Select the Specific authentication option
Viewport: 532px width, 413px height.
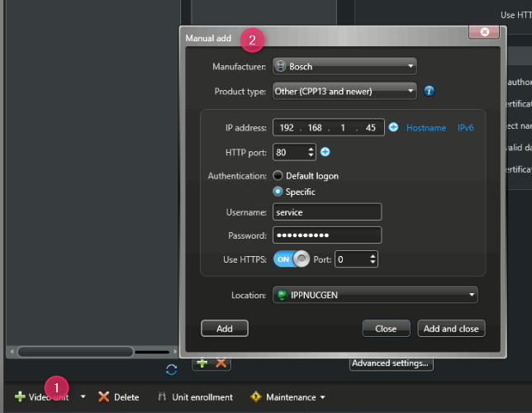tap(278, 192)
